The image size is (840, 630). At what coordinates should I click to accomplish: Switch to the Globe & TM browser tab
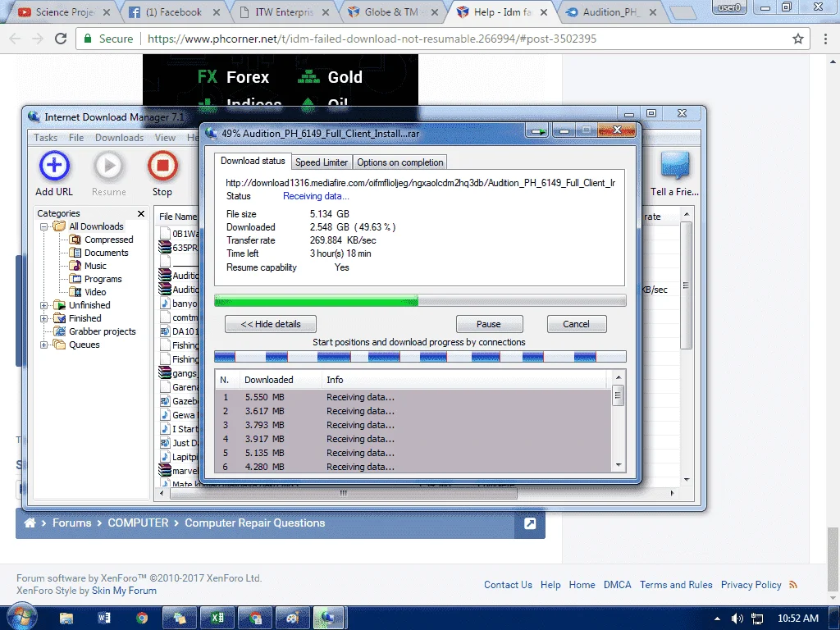tap(392, 11)
